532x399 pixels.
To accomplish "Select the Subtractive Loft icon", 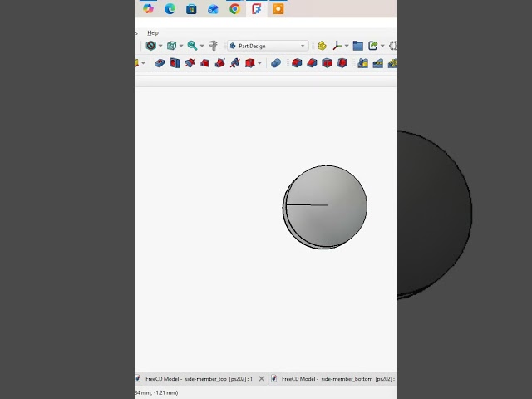I will pyautogui.click(x=204, y=63).
